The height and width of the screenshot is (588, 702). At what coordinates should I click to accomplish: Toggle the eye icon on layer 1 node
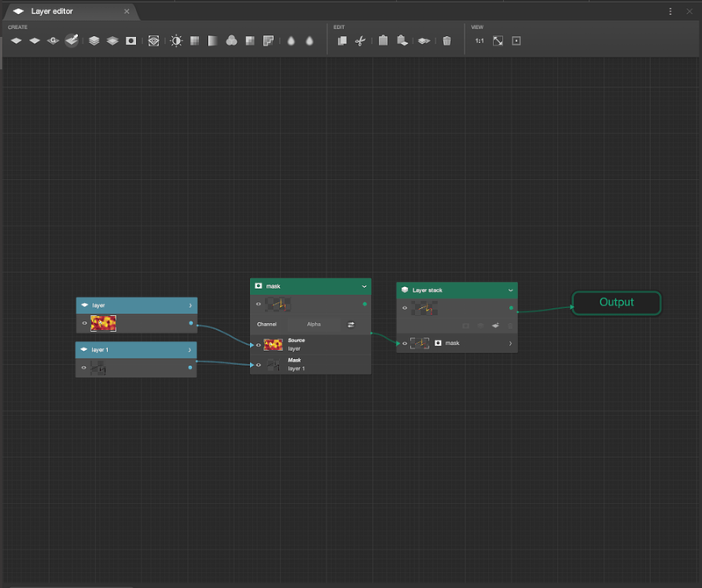click(x=84, y=368)
